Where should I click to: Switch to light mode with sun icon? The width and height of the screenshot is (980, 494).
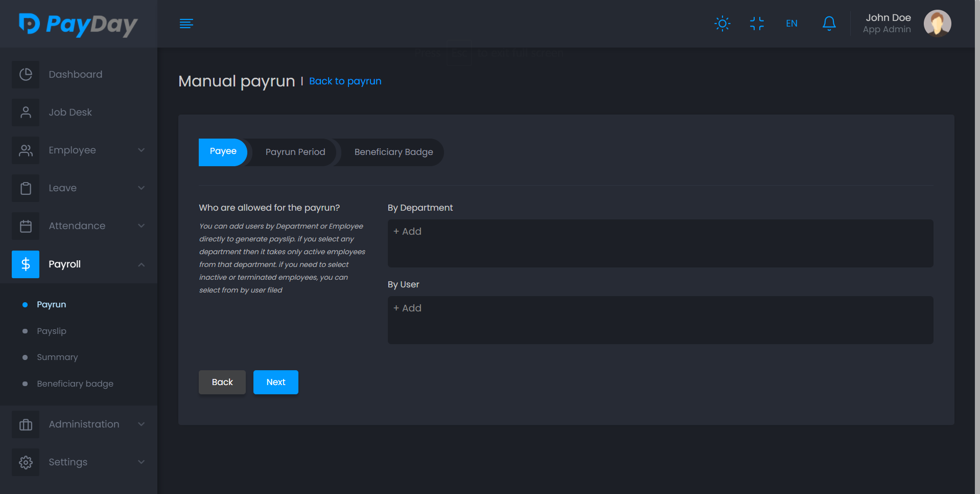722,24
